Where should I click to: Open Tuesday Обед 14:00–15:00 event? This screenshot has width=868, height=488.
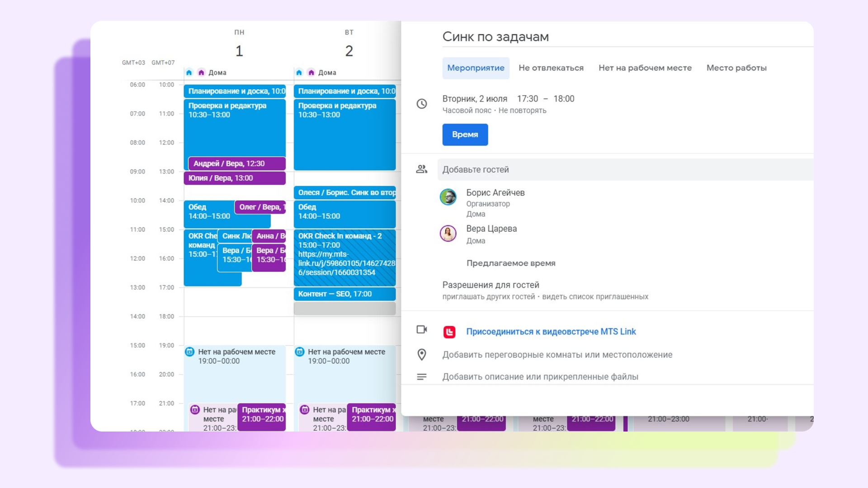(x=344, y=214)
